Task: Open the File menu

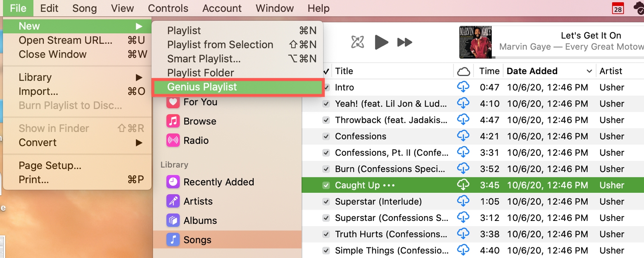Action: click(18, 8)
